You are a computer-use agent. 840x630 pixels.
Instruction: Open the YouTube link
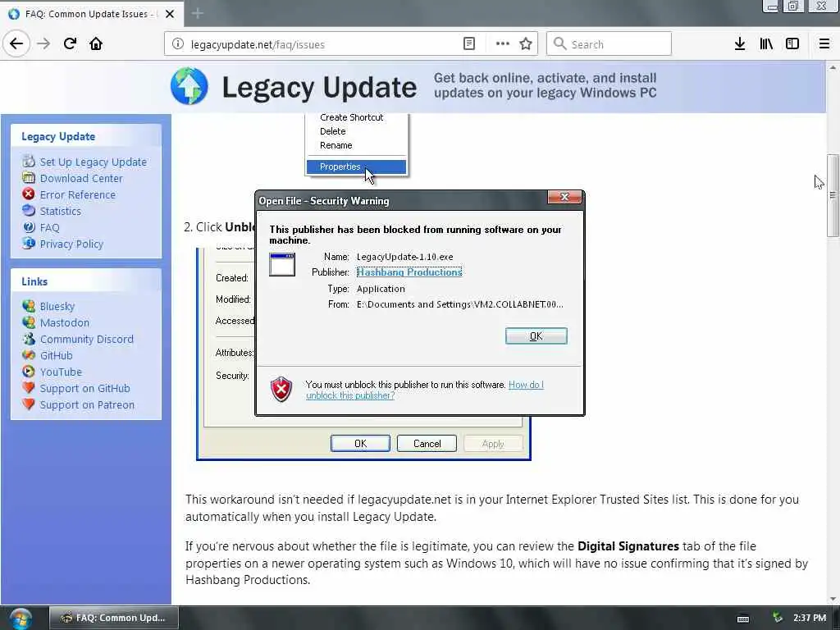(x=61, y=372)
